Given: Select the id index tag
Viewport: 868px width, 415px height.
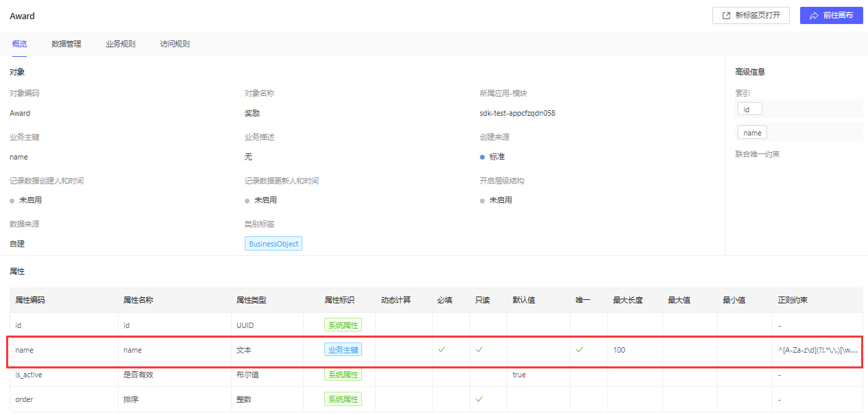Looking at the screenshot, I should 749,109.
